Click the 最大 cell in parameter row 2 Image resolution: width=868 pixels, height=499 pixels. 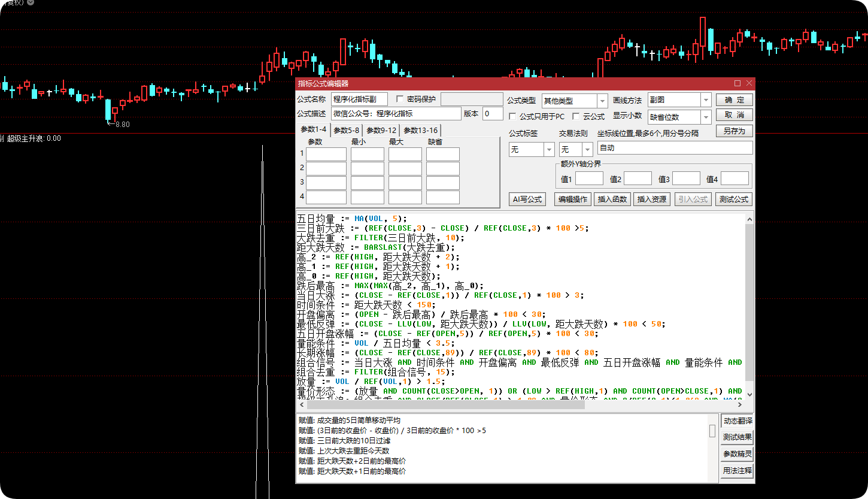405,168
